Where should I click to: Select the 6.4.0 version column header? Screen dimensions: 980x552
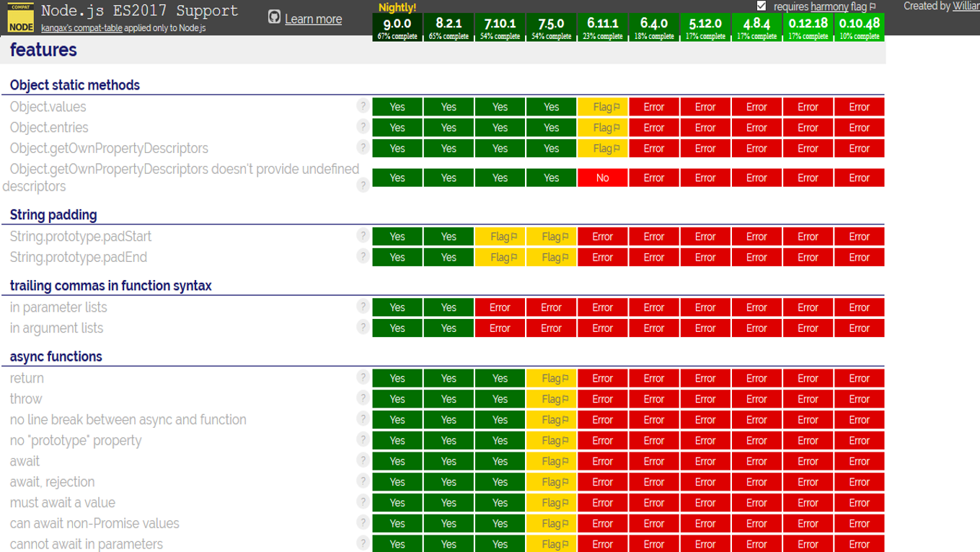pyautogui.click(x=654, y=27)
